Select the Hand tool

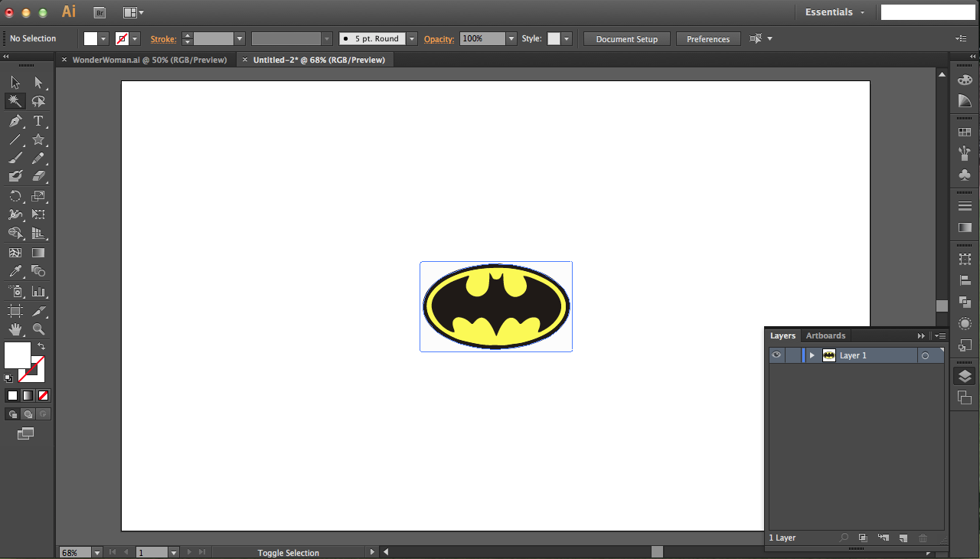[15, 329]
